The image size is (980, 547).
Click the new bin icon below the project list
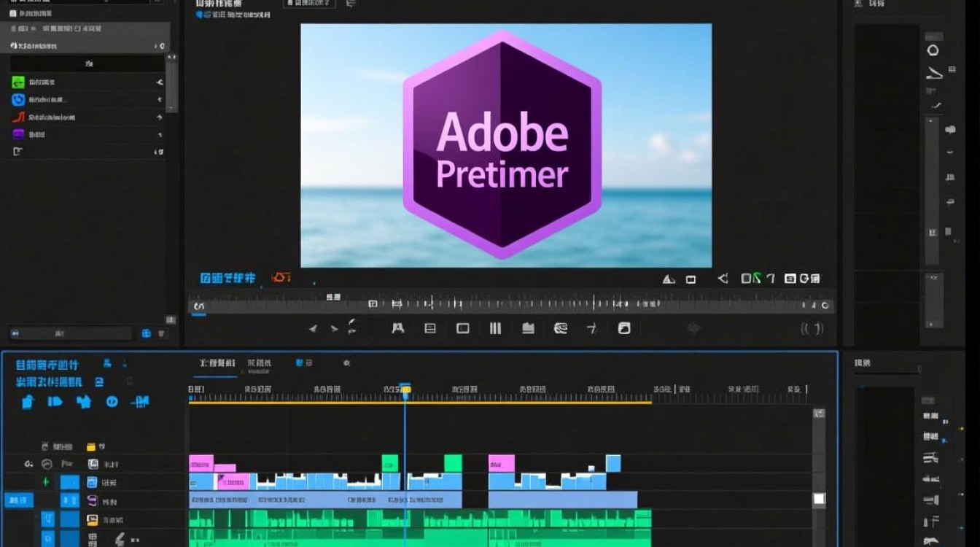click(x=18, y=152)
